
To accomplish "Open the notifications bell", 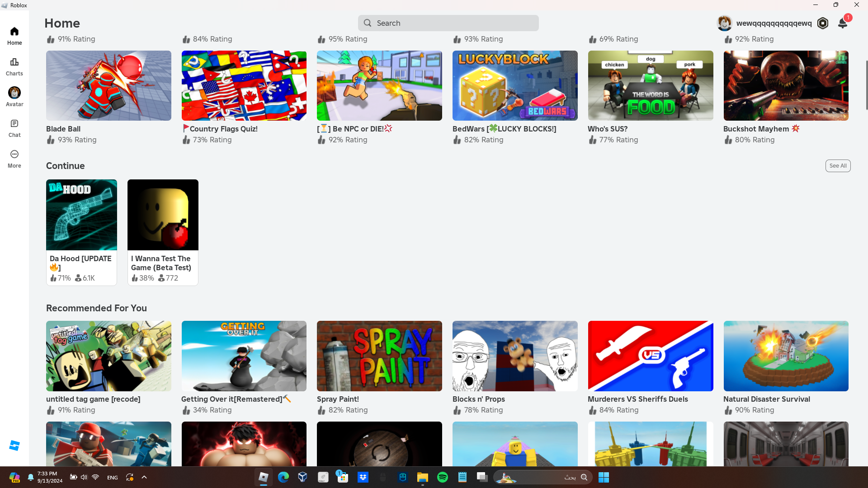I will [843, 23].
